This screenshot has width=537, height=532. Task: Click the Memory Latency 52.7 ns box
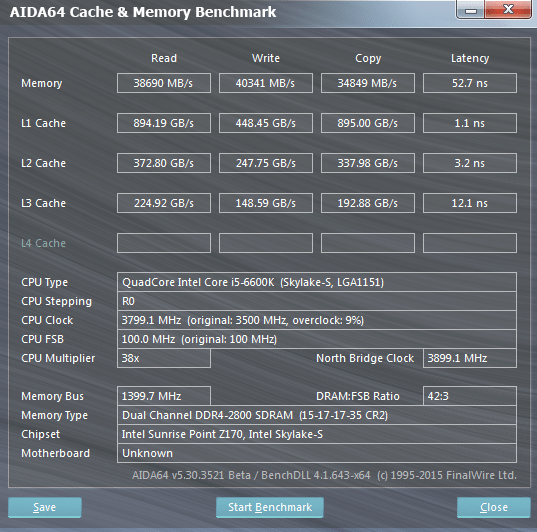(470, 83)
